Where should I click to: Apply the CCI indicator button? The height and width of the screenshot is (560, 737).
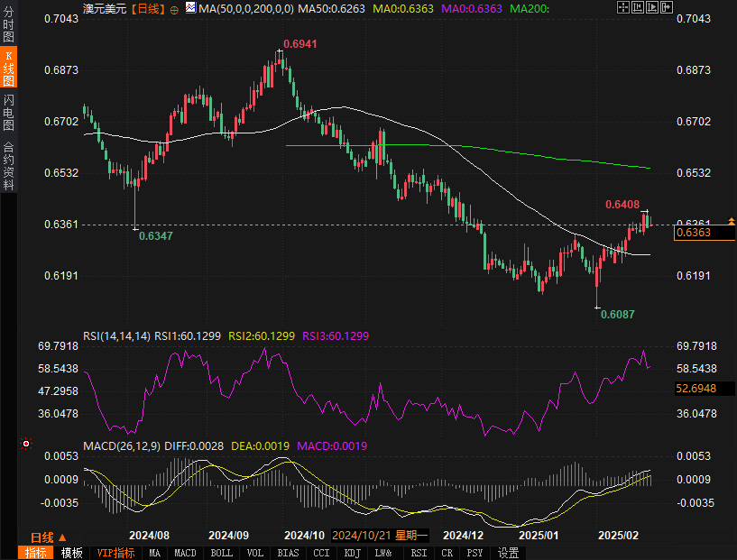[321, 553]
